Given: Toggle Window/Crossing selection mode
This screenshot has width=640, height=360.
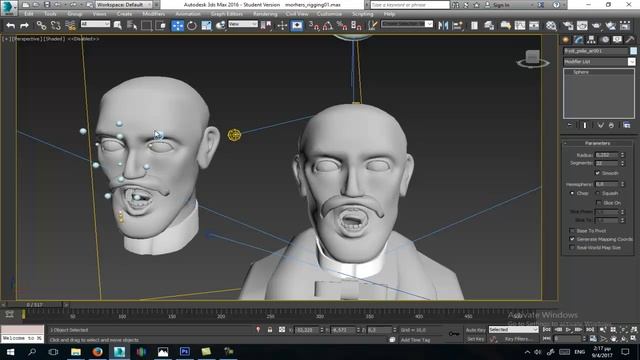Looking at the screenshot, I should [x=161, y=26].
